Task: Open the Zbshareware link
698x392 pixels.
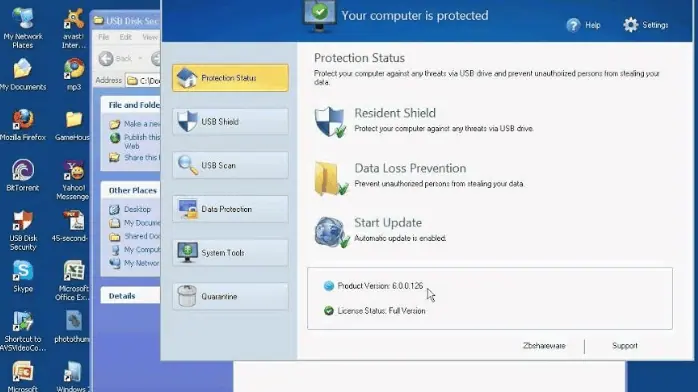Action: pos(544,346)
